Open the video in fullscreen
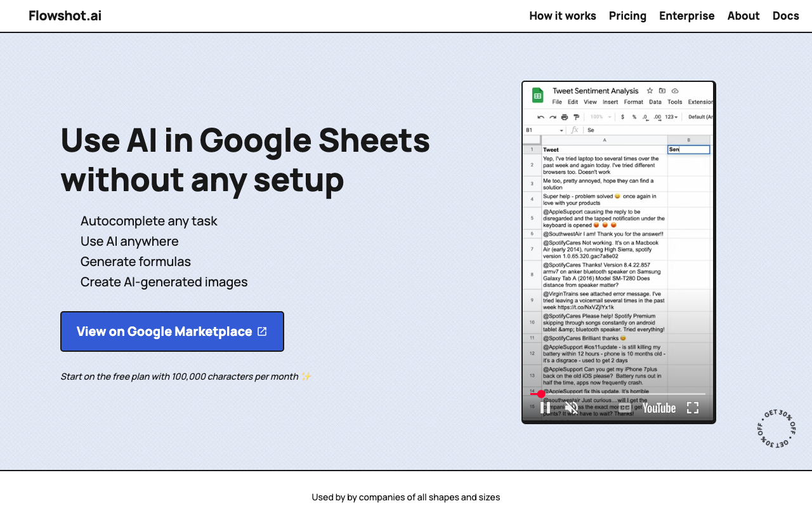Viewport: 812px width, 508px height. [x=693, y=408]
